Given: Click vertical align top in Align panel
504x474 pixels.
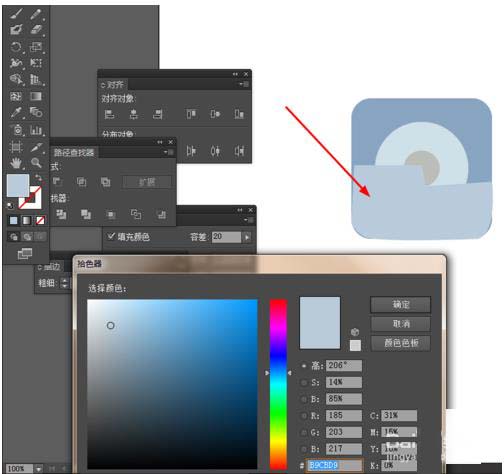Looking at the screenshot, I should [191, 114].
